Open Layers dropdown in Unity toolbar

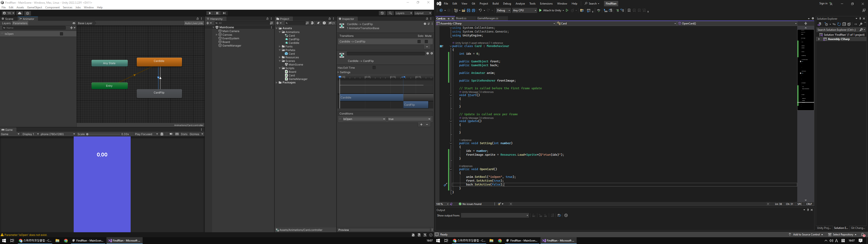coord(404,13)
